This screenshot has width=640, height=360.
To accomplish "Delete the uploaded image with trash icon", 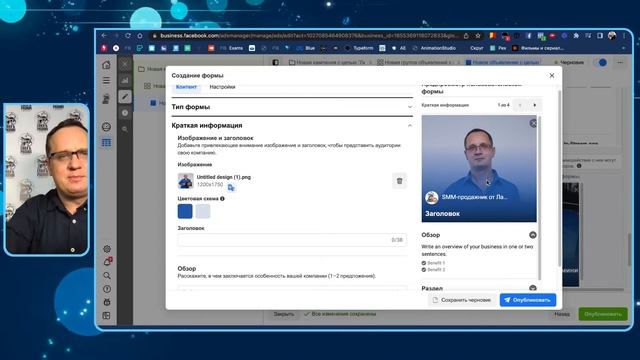I will click(x=399, y=181).
